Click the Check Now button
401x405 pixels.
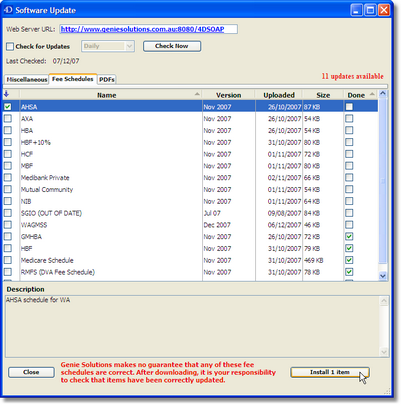pyautogui.click(x=172, y=46)
